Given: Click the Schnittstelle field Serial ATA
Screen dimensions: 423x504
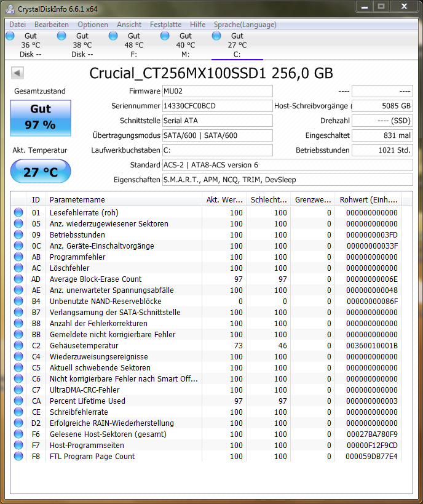Looking at the screenshot, I should click(x=218, y=121).
